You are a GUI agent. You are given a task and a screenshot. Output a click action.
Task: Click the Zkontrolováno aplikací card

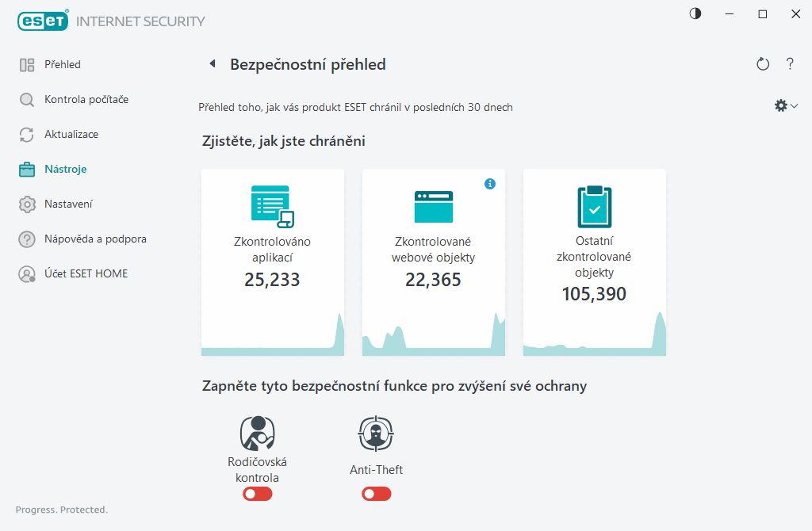[273, 262]
